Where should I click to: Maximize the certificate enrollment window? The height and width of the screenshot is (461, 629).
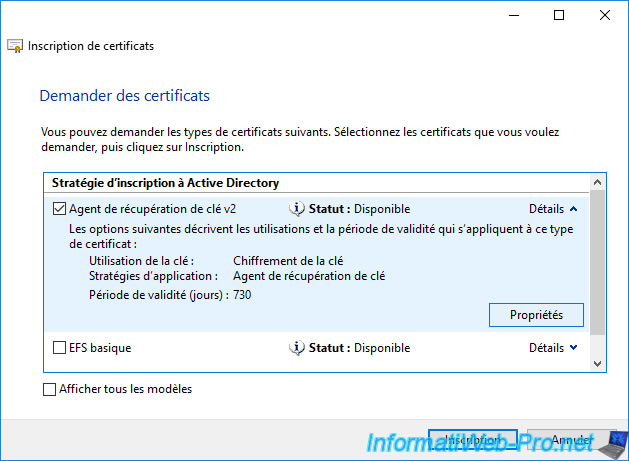click(558, 15)
